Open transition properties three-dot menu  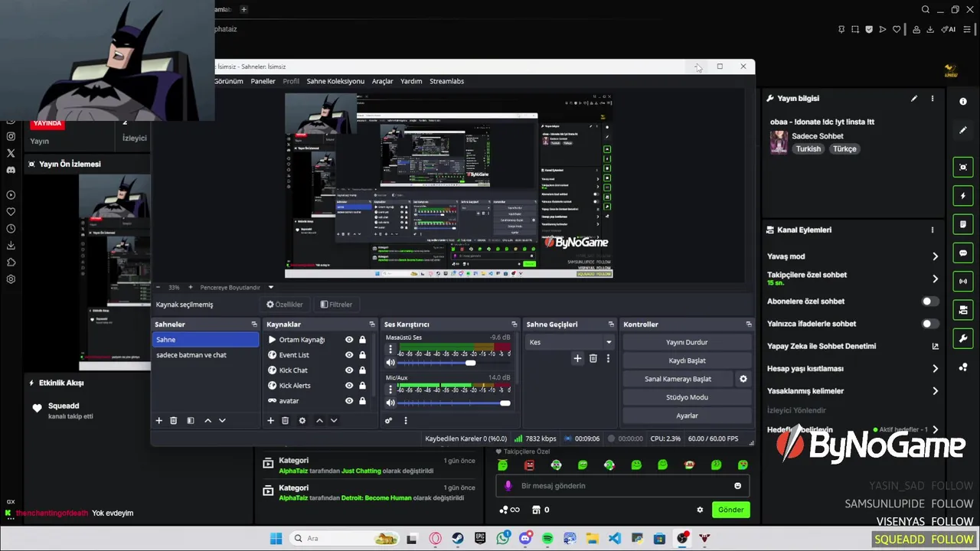tap(608, 358)
